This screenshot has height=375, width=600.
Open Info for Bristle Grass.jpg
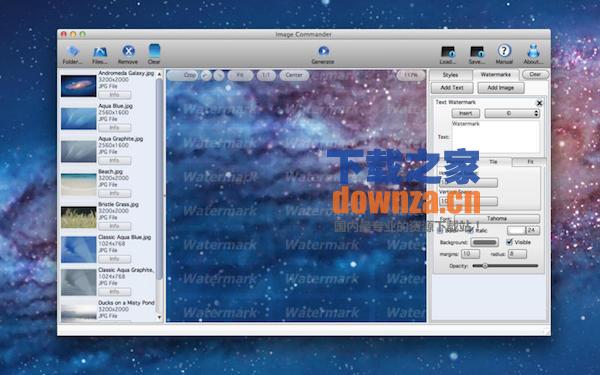pyautogui.click(x=114, y=226)
